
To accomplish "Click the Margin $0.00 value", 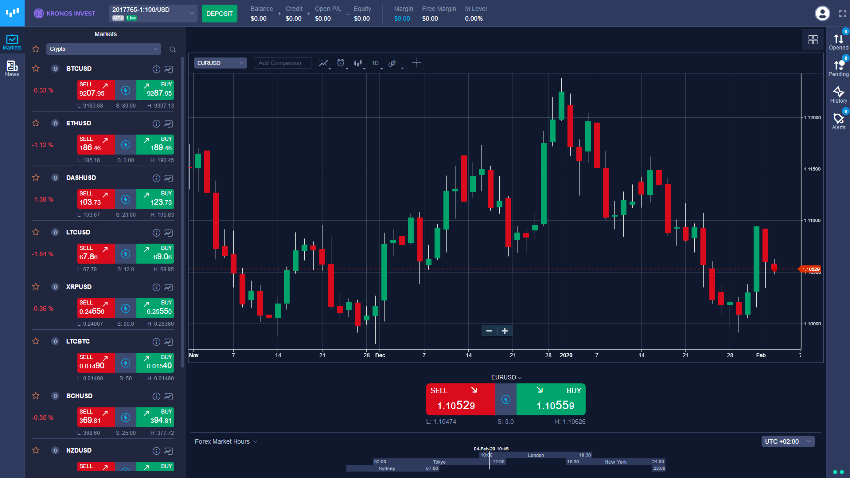I will pyautogui.click(x=402, y=18).
